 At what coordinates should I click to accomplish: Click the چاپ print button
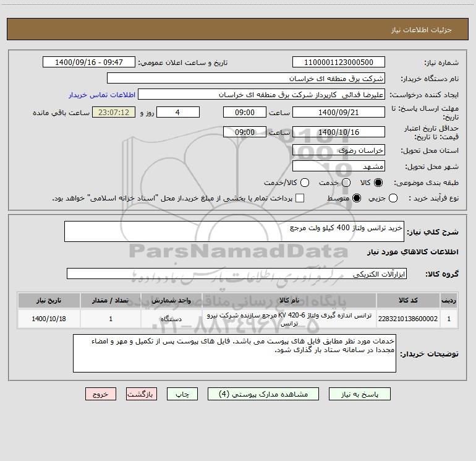pyautogui.click(x=182, y=394)
